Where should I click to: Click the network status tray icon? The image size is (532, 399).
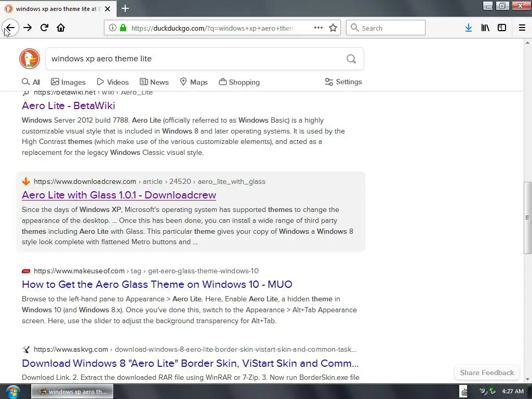[483, 392]
